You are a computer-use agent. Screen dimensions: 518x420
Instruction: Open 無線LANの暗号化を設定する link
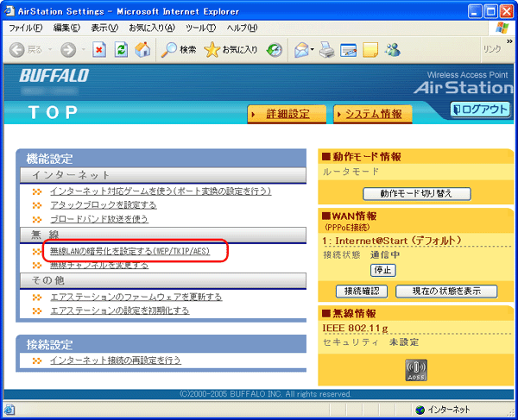[129, 252]
